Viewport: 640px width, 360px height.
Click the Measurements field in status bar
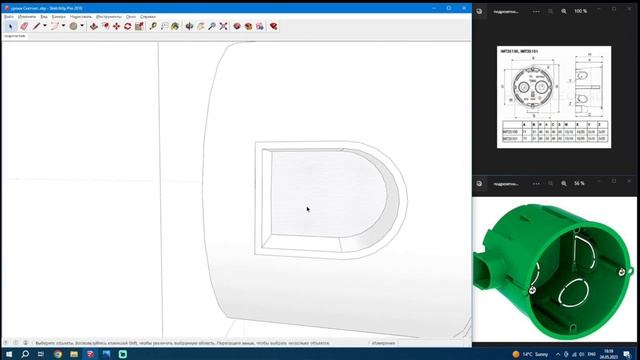pos(433,343)
